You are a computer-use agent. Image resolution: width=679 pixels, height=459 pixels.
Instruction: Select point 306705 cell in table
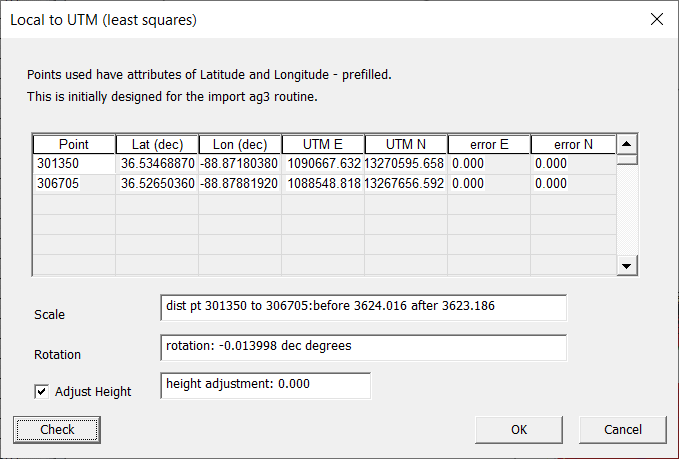74,182
